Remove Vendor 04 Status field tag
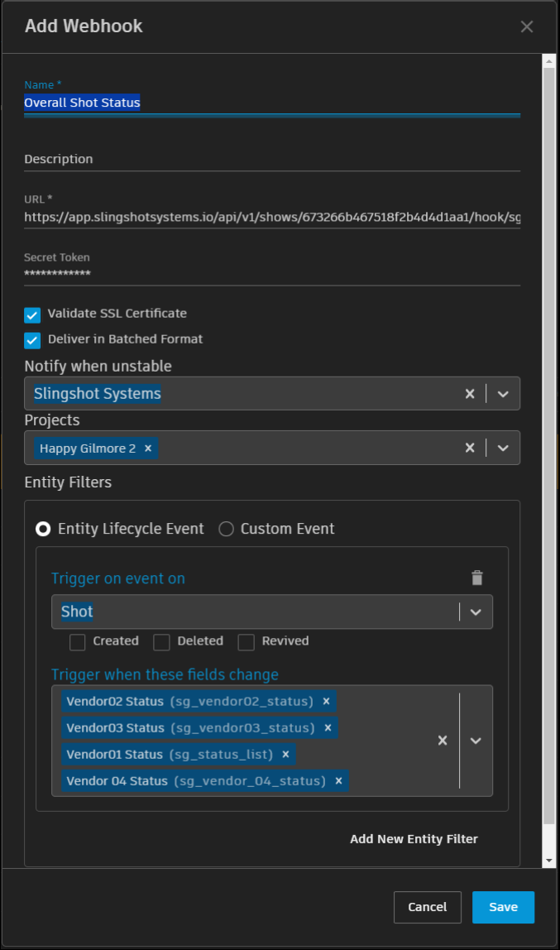 (x=338, y=780)
